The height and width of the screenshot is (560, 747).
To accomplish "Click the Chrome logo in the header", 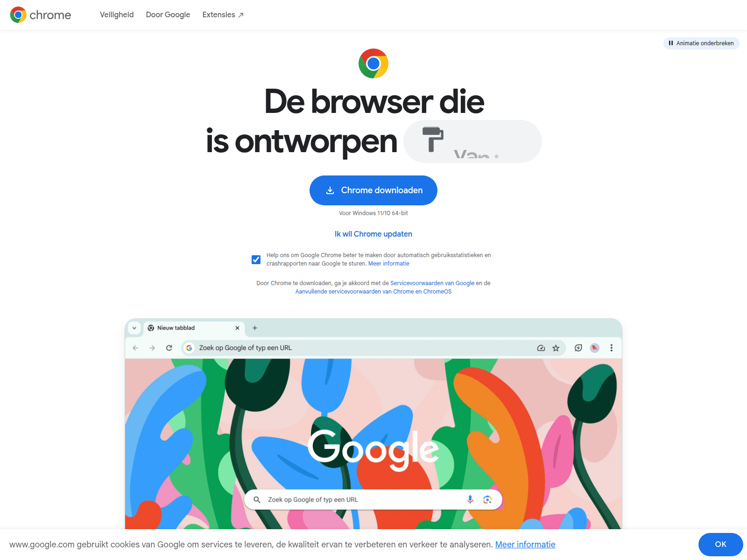I will click(41, 15).
